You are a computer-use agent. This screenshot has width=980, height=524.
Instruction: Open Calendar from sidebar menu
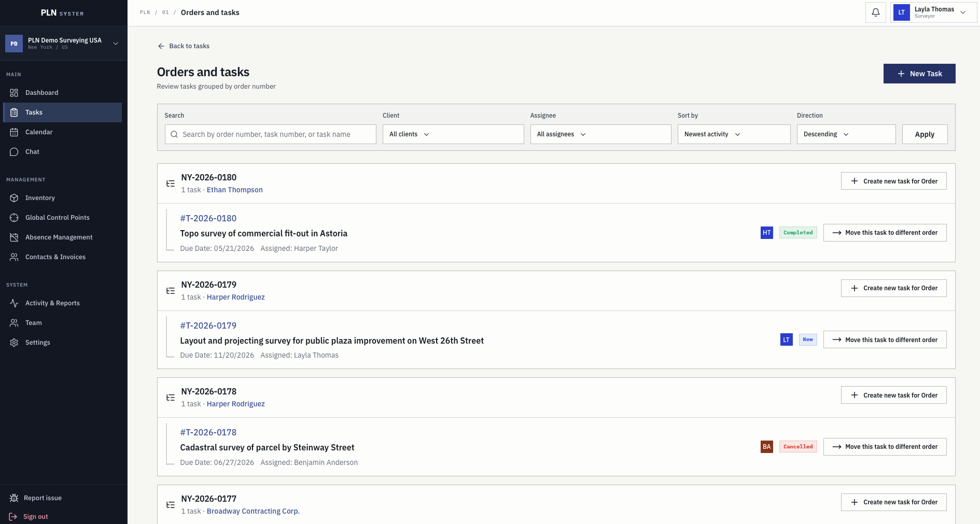click(x=63, y=132)
